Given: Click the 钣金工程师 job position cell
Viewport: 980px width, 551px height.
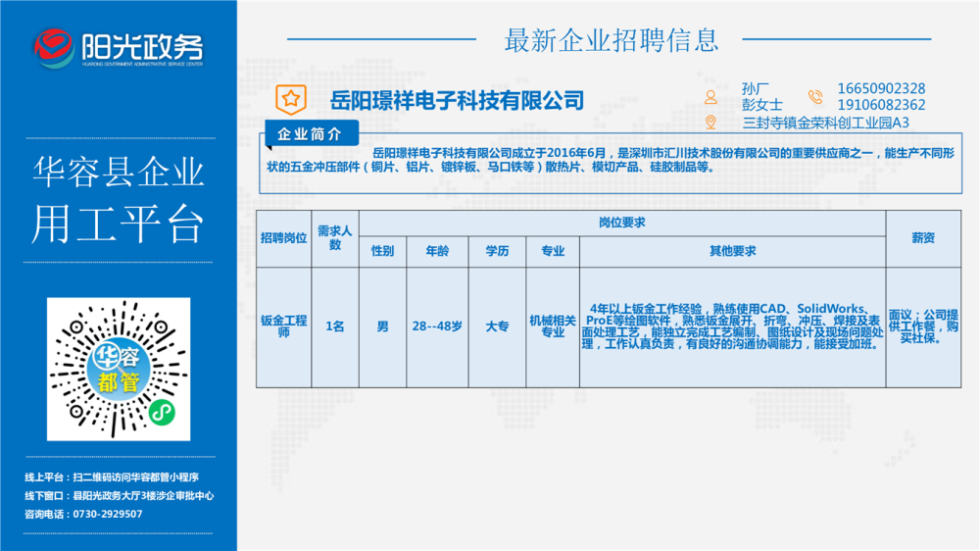Looking at the screenshot, I should point(283,326).
